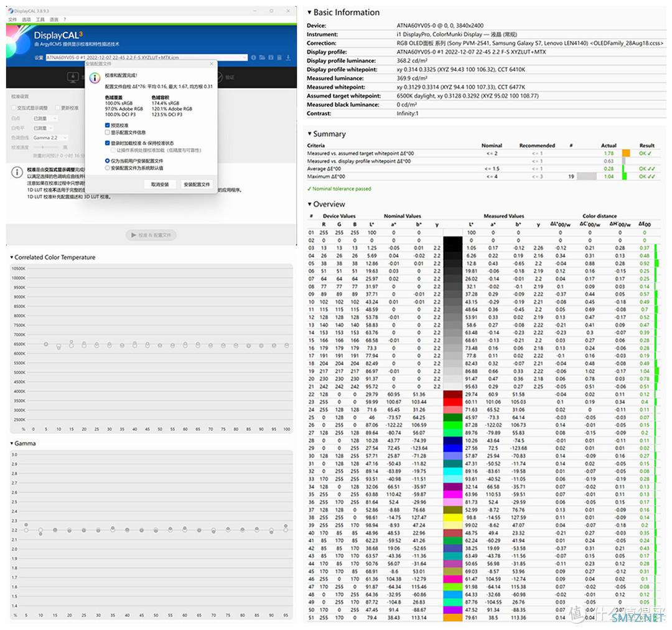Open the ? help menu
The height and width of the screenshot is (630, 672).
point(65,19)
